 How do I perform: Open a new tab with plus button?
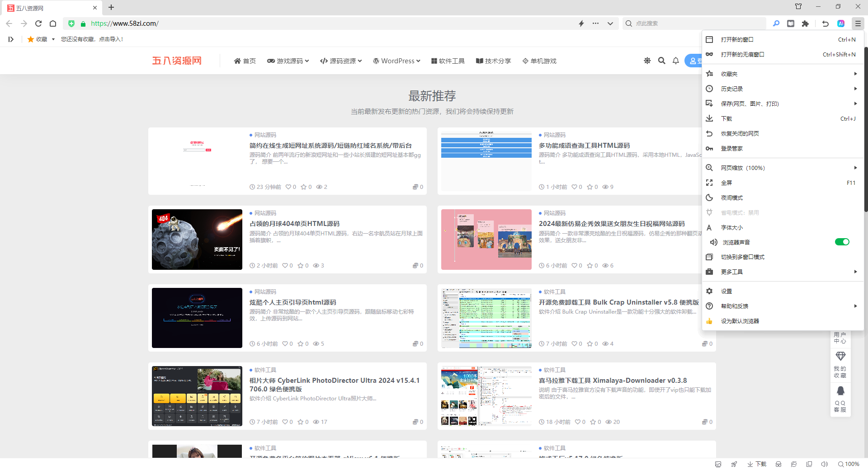pyautogui.click(x=111, y=7)
